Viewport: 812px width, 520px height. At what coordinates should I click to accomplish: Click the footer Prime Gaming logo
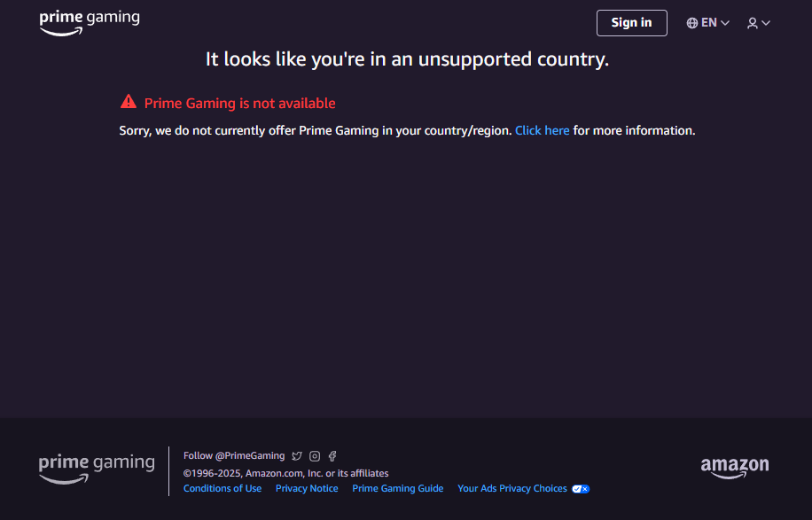(97, 469)
